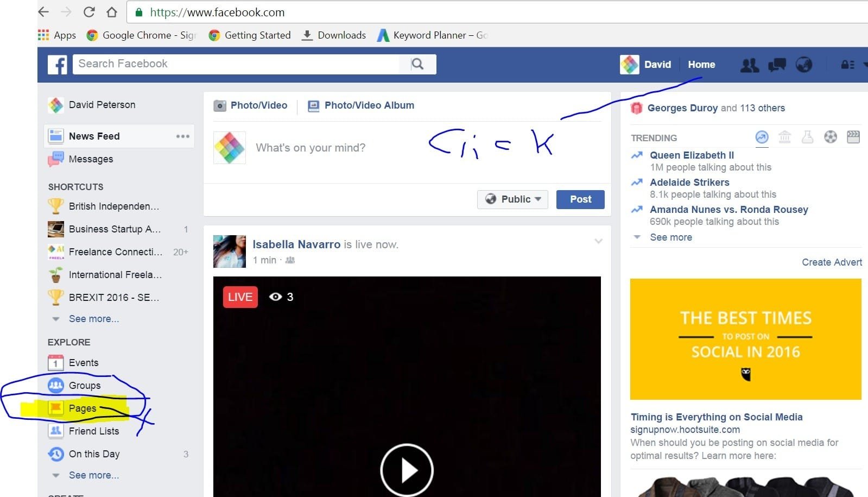The width and height of the screenshot is (868, 497).
Task: Click the browser address bar
Action: 497,12
